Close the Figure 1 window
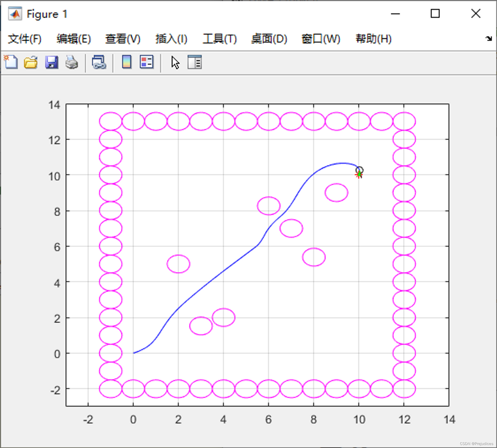 [x=476, y=13]
